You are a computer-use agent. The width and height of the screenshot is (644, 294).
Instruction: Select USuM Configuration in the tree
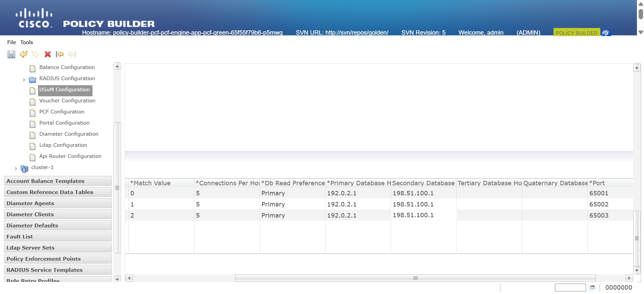tap(65, 90)
